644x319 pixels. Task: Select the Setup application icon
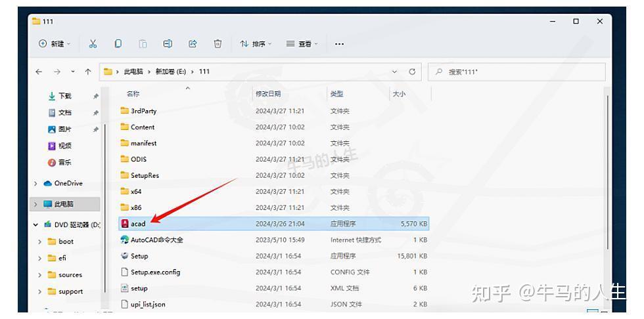[125, 256]
